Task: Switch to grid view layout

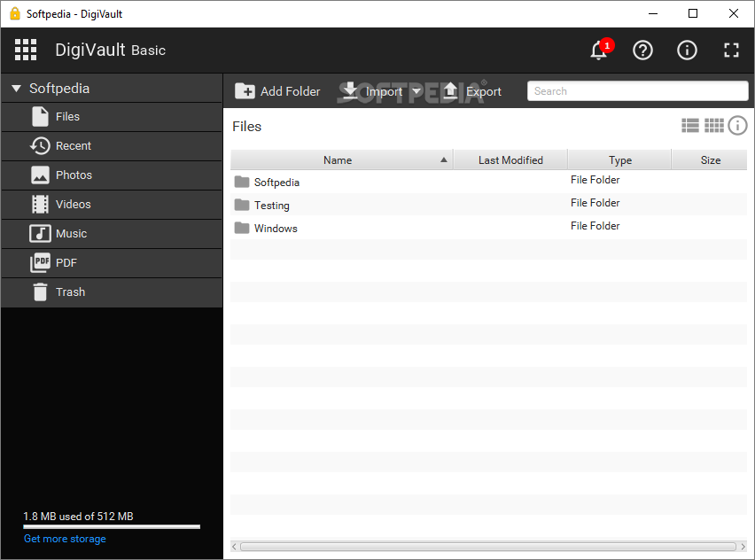Action: point(713,126)
